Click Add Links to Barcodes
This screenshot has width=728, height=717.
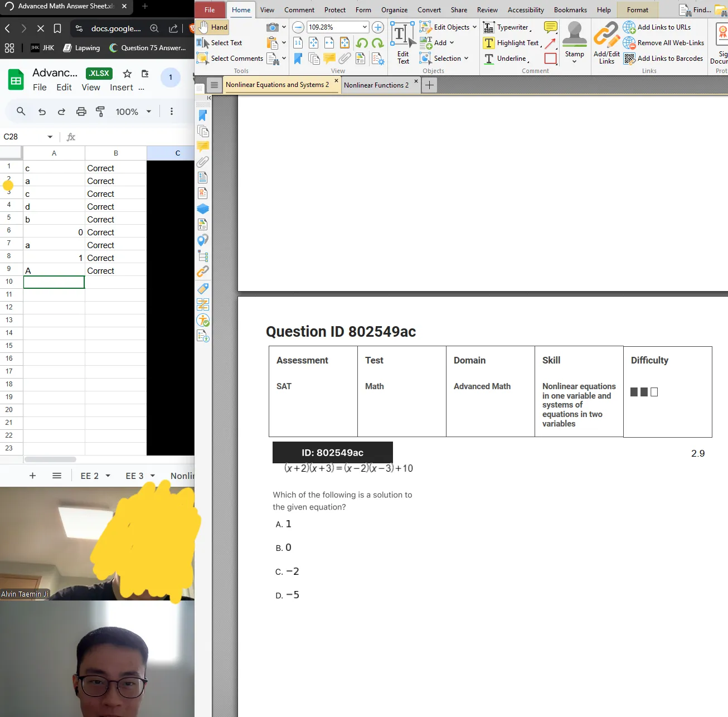pos(663,58)
